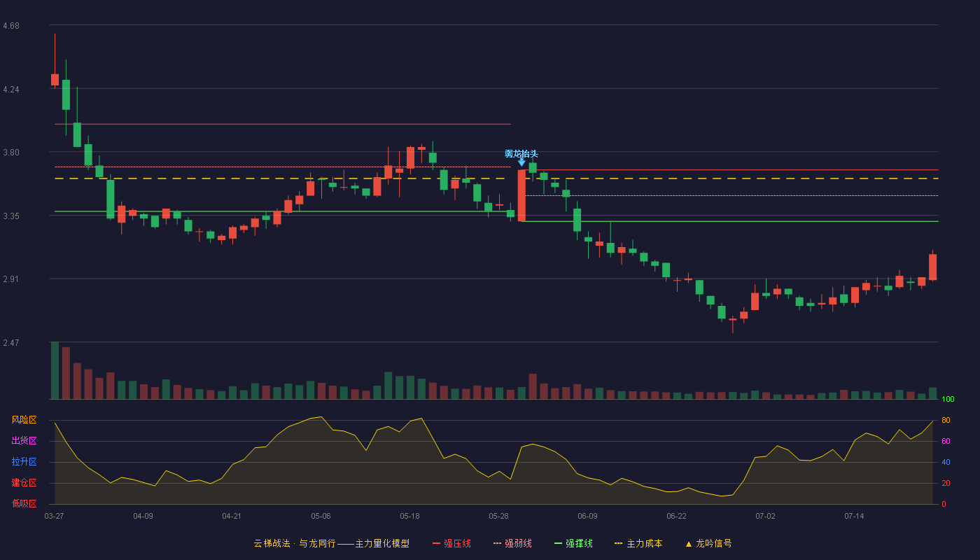
Task: Click the 06-09 date label
Action: [587, 516]
